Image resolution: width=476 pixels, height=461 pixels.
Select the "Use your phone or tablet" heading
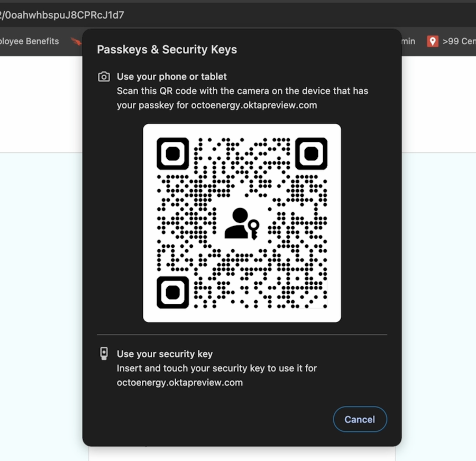point(172,77)
